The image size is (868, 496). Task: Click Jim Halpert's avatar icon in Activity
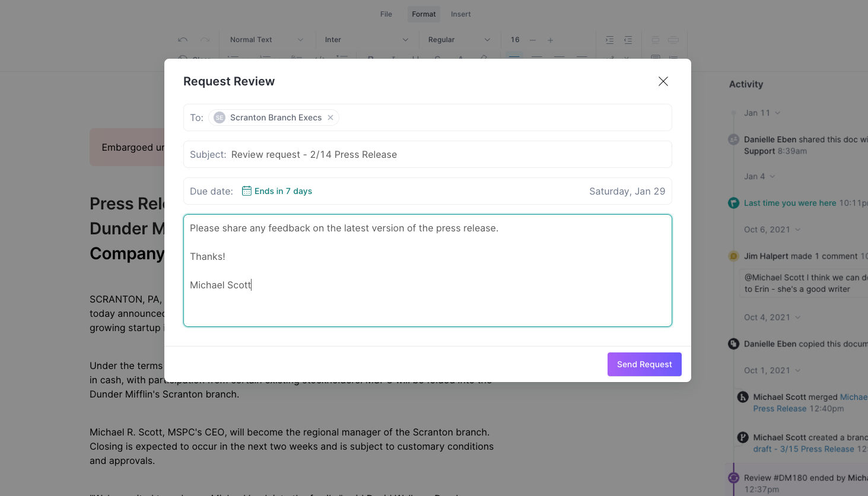click(733, 256)
